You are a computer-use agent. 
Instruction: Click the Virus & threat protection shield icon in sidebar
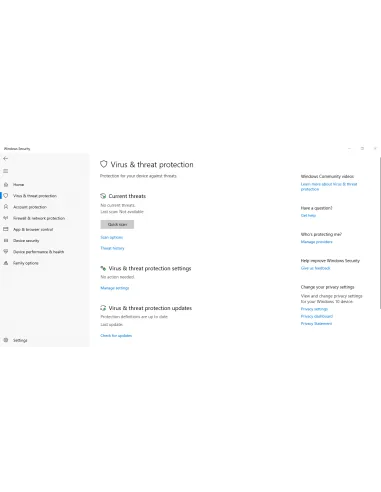(6, 196)
